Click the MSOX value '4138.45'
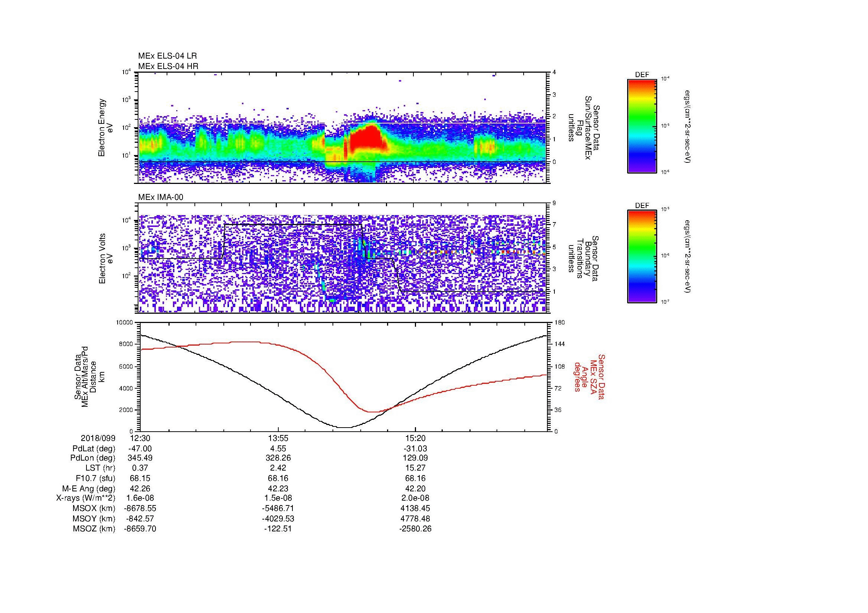Image resolution: width=868 pixels, height=613 pixels. [415, 508]
